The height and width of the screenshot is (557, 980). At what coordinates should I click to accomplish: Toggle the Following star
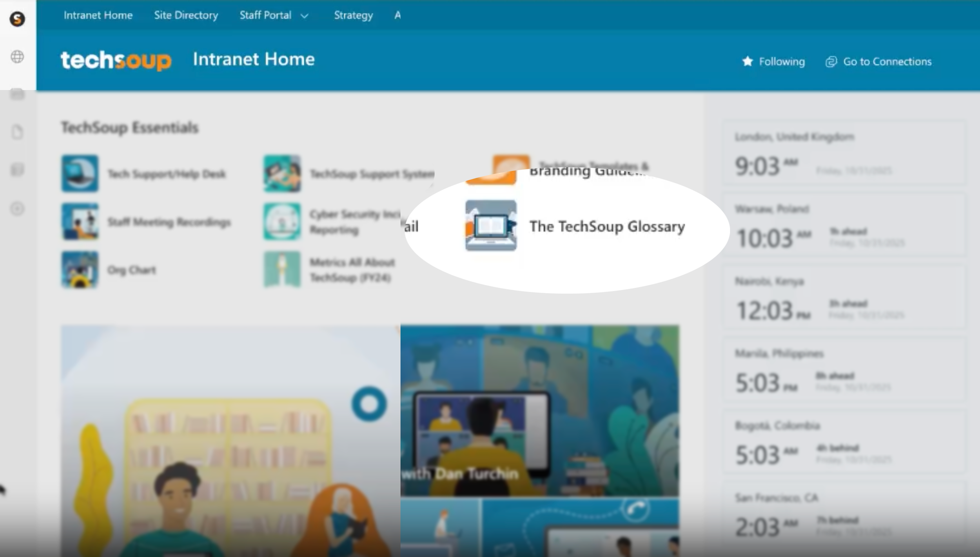pyautogui.click(x=748, y=62)
